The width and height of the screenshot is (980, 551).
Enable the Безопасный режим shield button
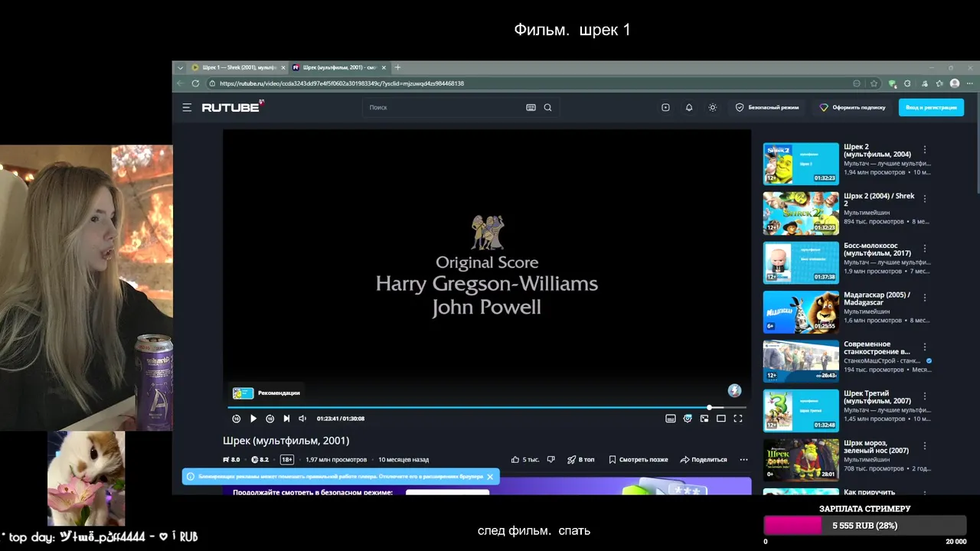click(x=767, y=108)
